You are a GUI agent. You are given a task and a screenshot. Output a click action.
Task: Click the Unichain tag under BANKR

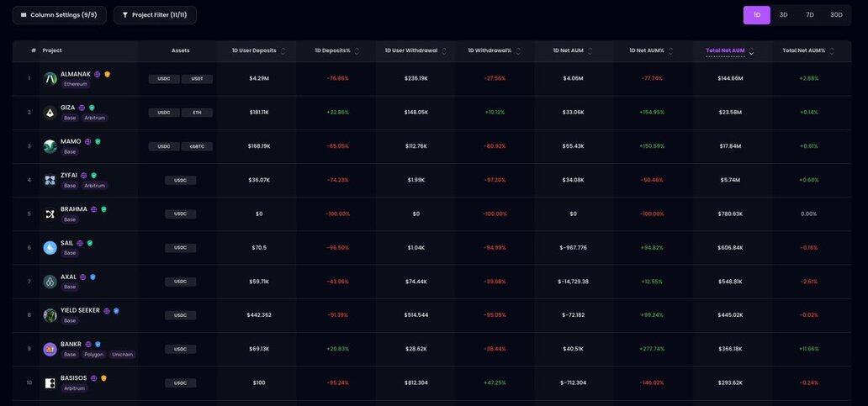point(122,355)
